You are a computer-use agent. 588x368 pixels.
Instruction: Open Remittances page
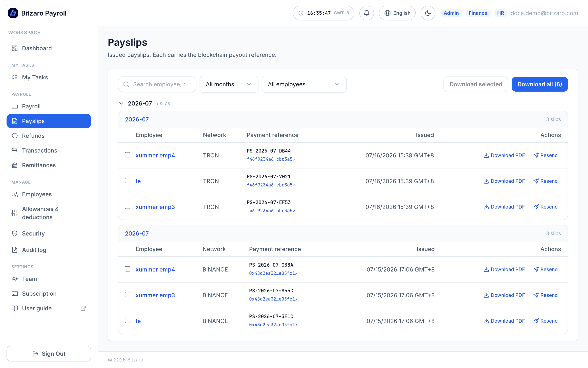tap(49, 165)
